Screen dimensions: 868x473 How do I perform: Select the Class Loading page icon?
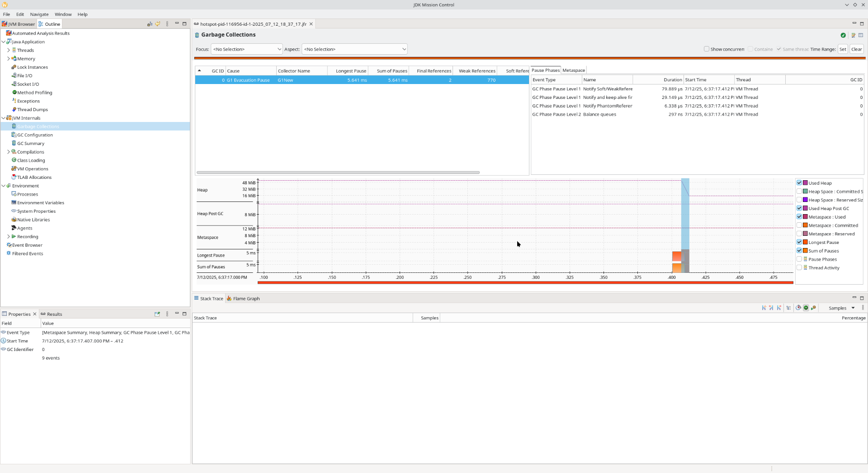[x=14, y=160]
